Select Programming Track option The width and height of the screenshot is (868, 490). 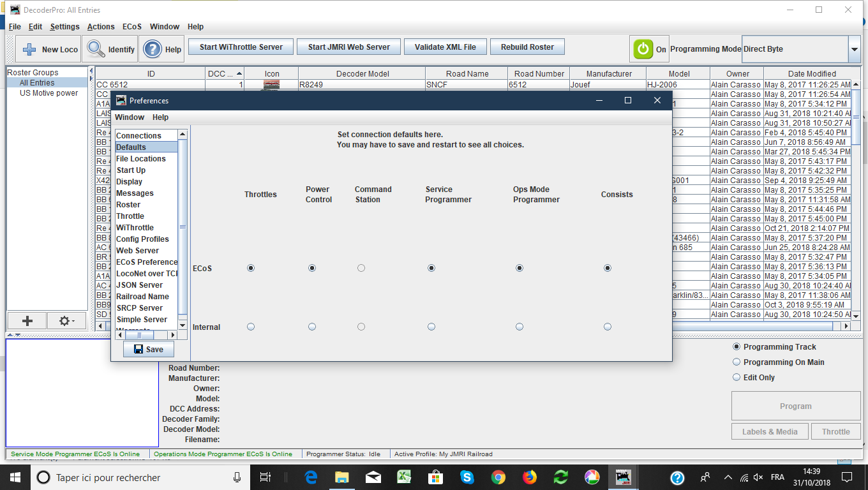(774, 347)
